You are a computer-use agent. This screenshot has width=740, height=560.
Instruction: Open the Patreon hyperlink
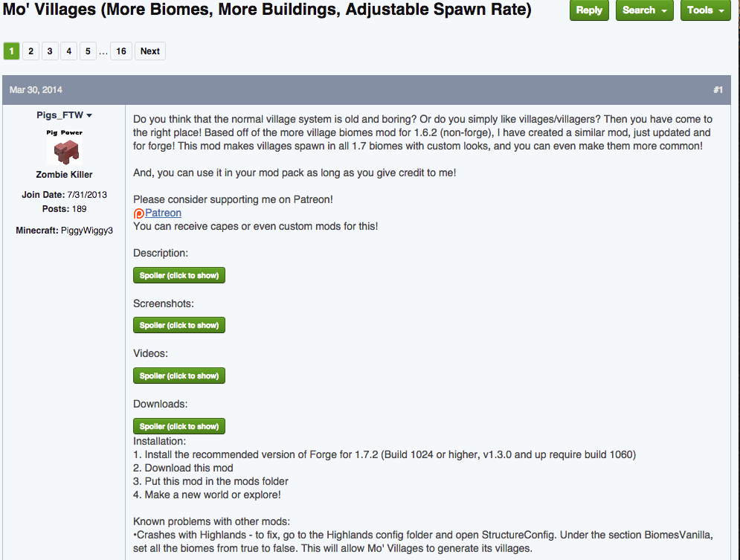(164, 213)
